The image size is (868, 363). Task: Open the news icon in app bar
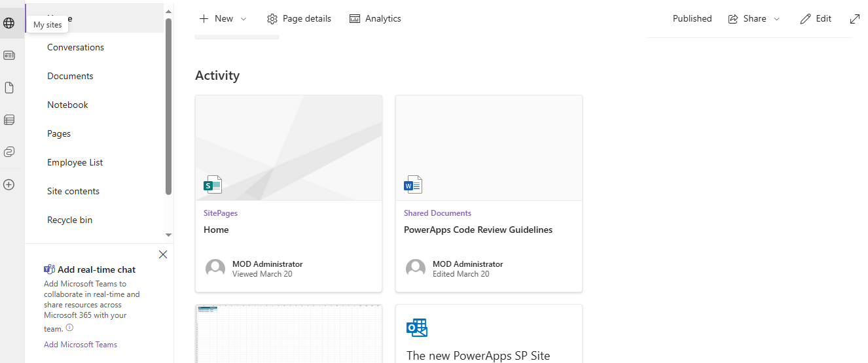9,56
